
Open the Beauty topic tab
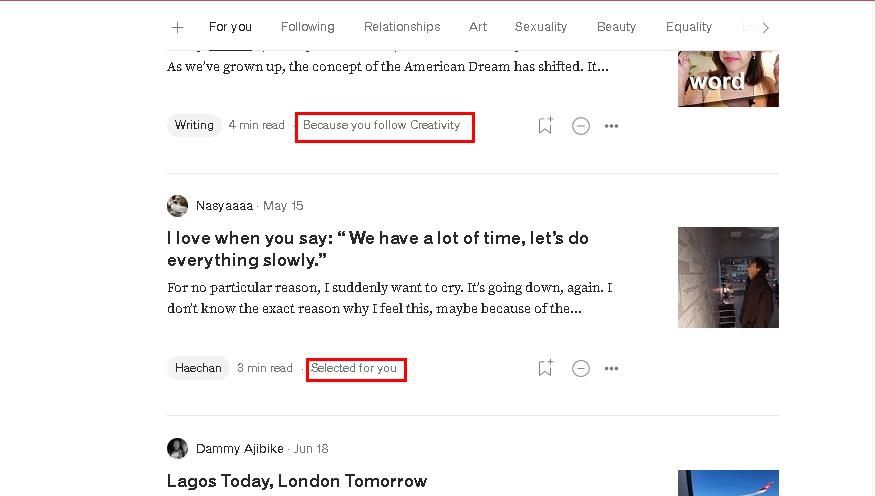point(616,27)
